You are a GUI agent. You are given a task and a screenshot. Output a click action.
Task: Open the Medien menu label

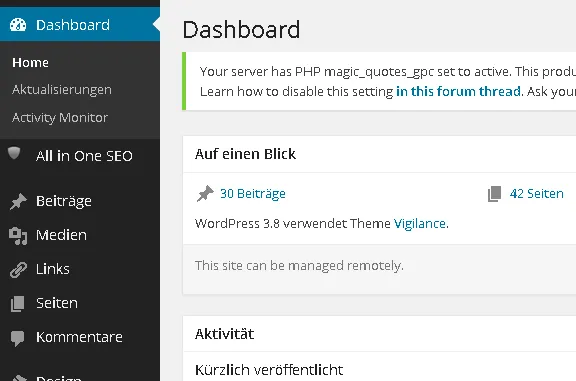coord(61,235)
